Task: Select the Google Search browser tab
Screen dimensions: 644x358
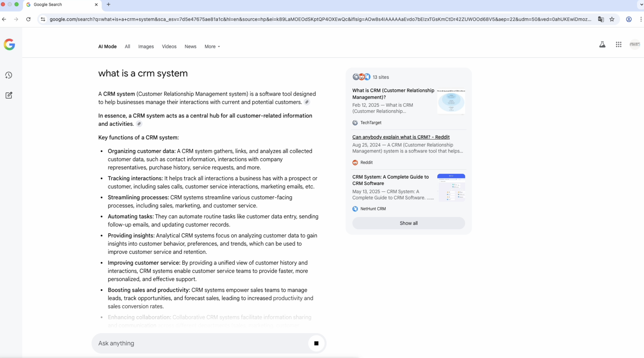Action: (x=62, y=5)
